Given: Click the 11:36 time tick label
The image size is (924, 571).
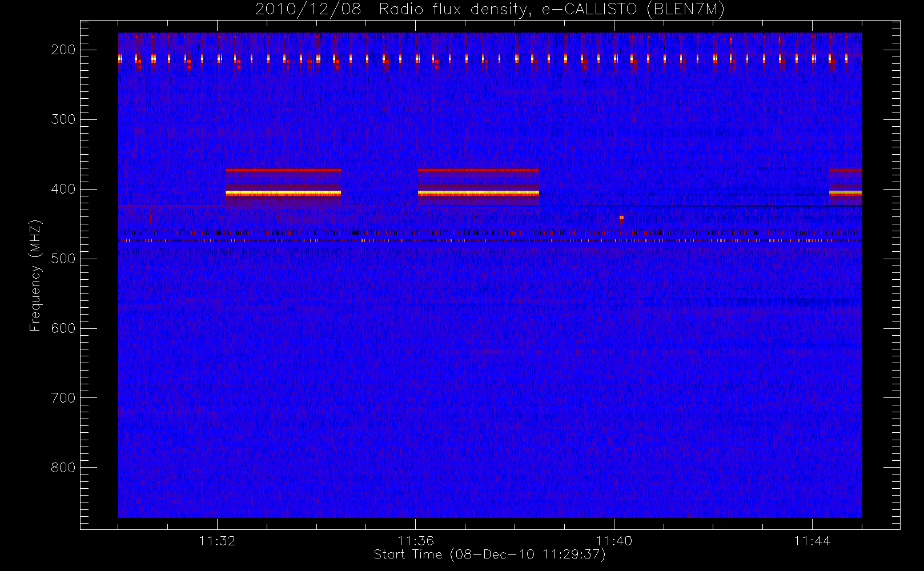Looking at the screenshot, I should pyautogui.click(x=416, y=541).
